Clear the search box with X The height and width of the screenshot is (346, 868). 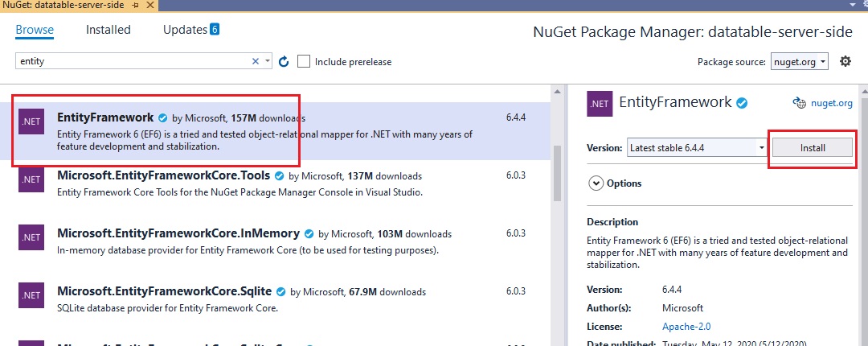point(256,61)
